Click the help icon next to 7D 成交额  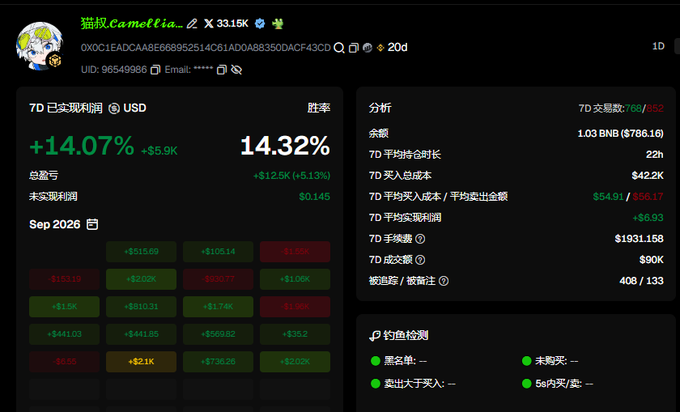pos(420,260)
